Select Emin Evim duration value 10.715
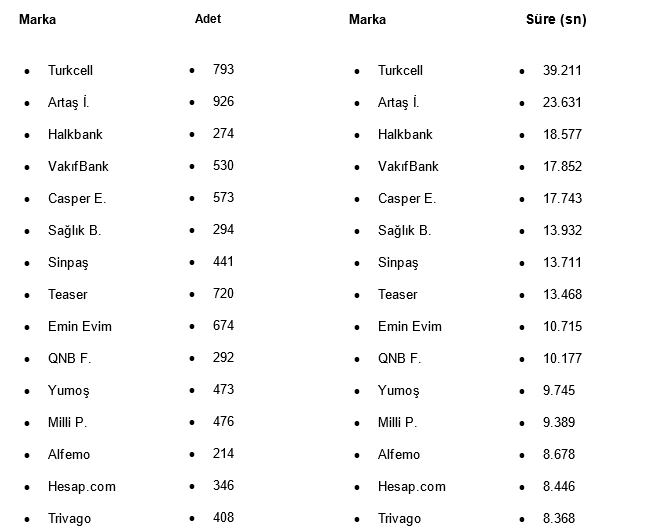658x531 pixels. point(562,327)
